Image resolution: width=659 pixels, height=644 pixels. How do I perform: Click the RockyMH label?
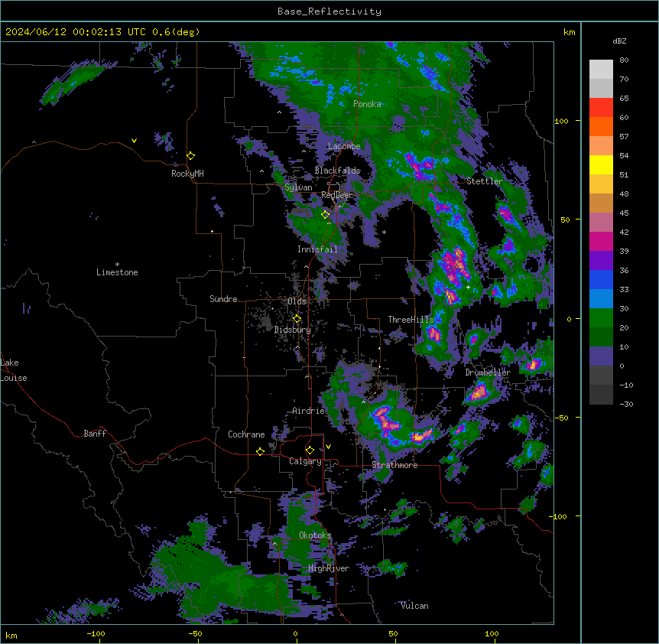(x=187, y=174)
